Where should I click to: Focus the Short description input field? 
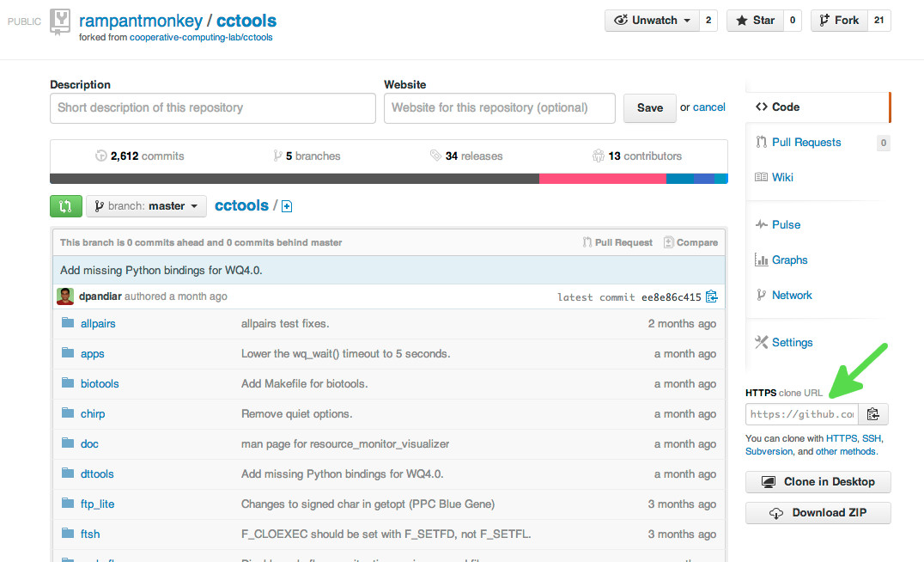click(x=213, y=108)
